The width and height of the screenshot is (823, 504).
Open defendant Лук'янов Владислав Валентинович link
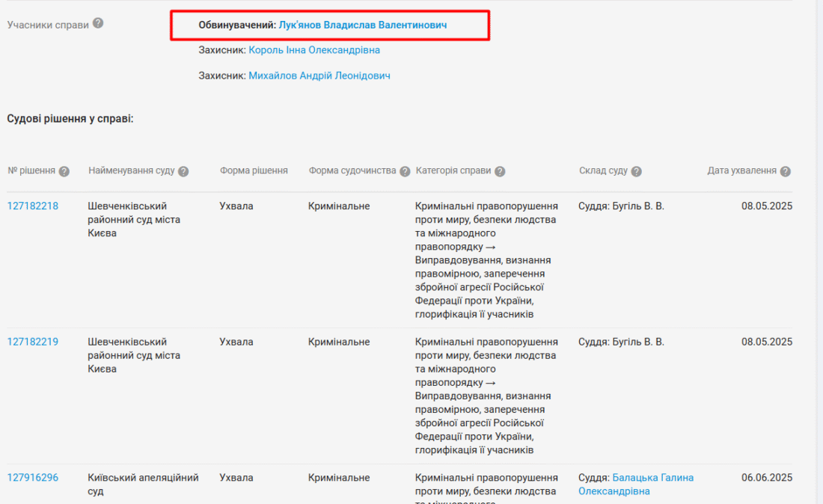pos(363,25)
